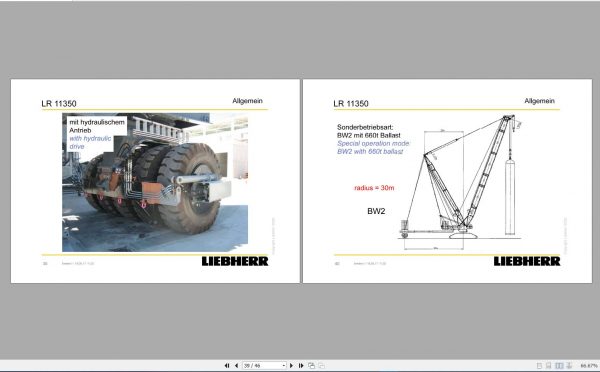Click the crane diagram on the right slide
This screenshot has height=372, width=600.
[x=460, y=182]
